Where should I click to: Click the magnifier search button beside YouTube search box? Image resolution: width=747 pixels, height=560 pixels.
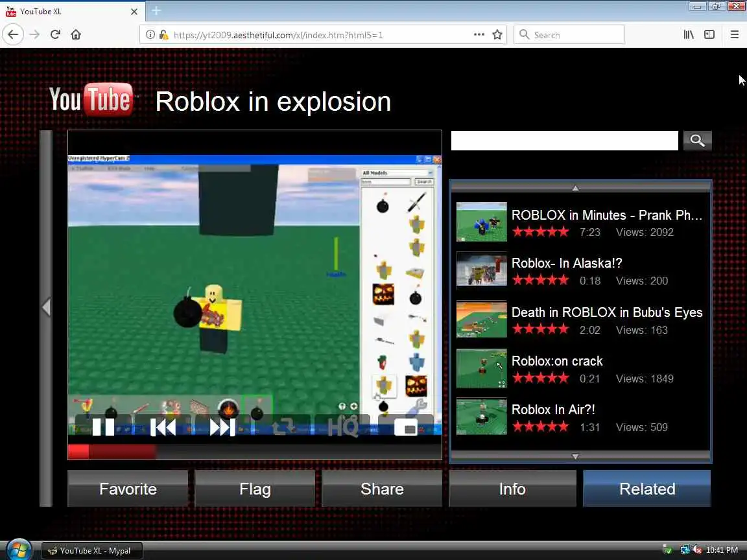[697, 141]
